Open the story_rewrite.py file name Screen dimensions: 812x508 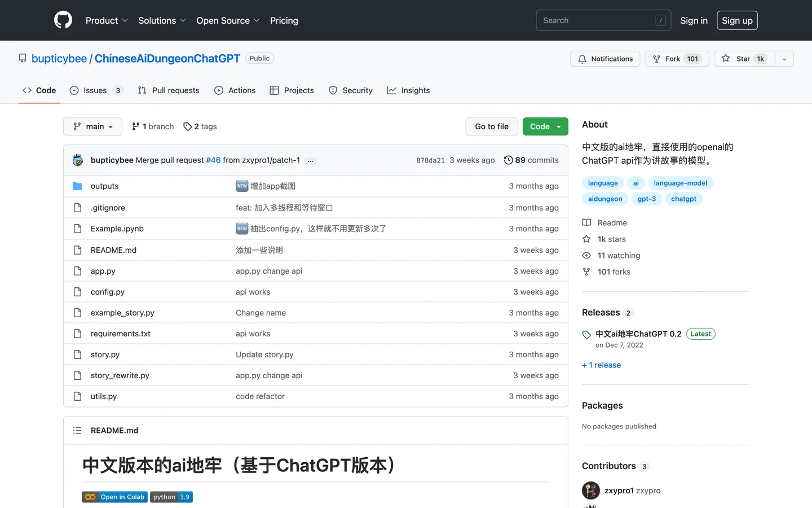120,375
